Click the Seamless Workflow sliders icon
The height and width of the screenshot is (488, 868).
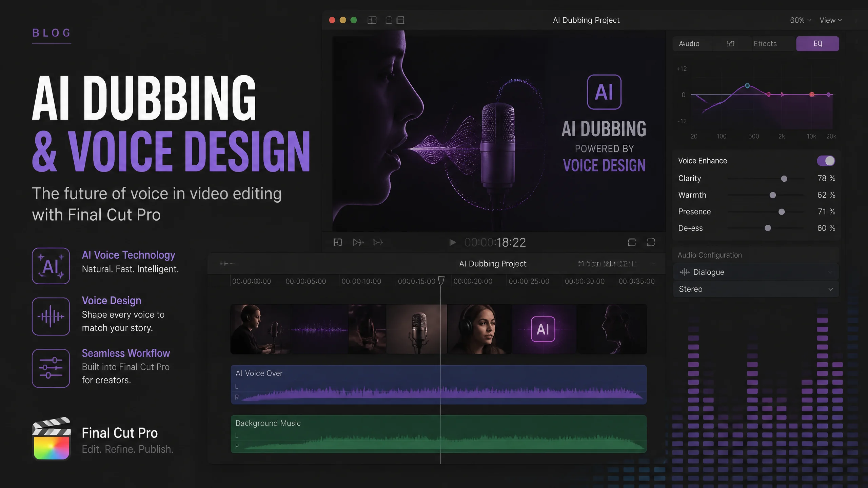click(x=51, y=368)
